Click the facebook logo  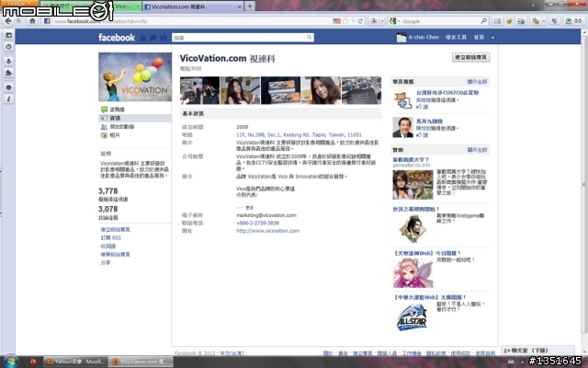tap(117, 37)
